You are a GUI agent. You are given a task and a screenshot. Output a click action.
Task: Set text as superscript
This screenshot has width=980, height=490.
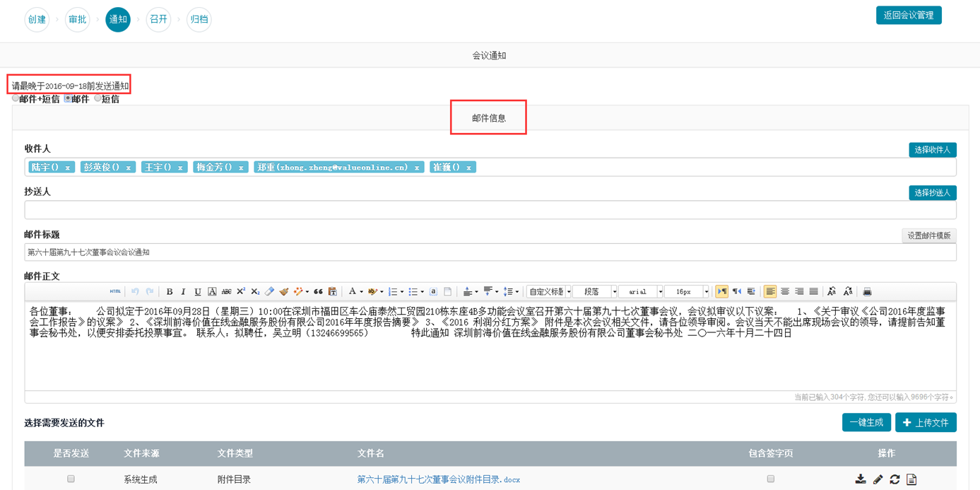click(x=241, y=291)
